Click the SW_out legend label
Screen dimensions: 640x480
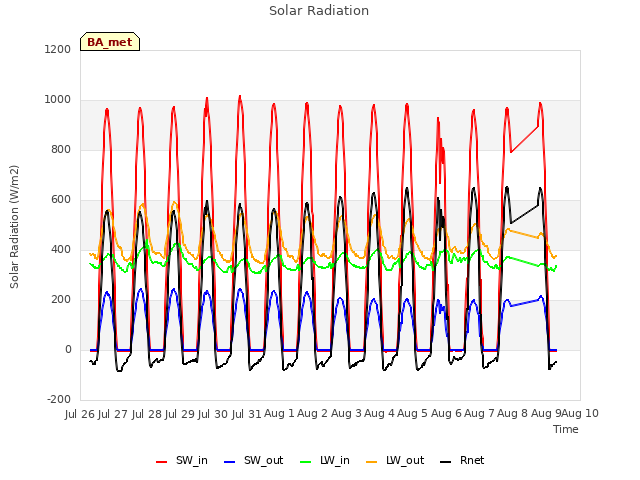263,460
